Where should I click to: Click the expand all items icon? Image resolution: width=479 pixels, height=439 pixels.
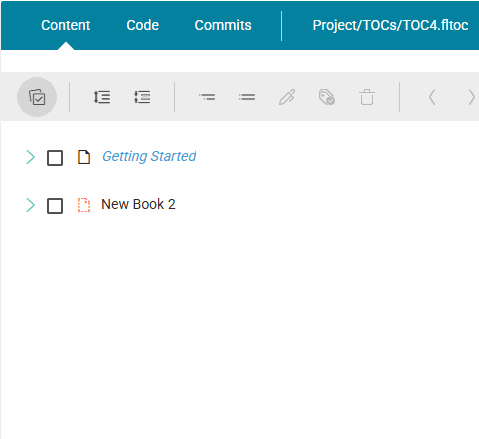pos(102,97)
